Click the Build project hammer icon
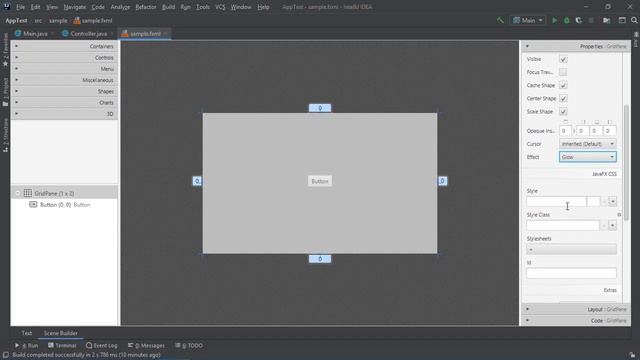Image resolution: width=640 pixels, height=360 pixels. click(x=500, y=20)
